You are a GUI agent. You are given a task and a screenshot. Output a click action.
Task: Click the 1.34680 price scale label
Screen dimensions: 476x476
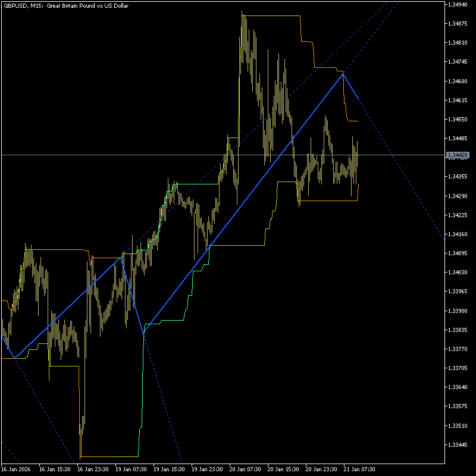[x=459, y=81]
